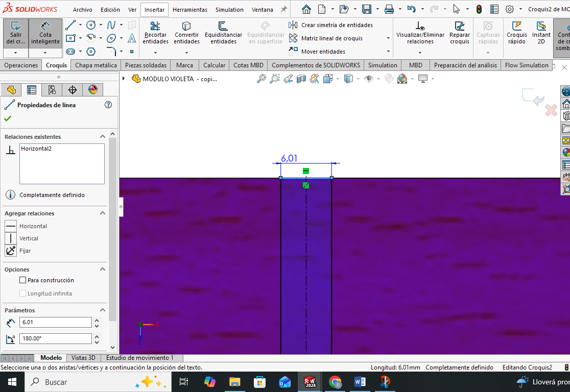Collapse Agregar relaciones section
Screen dimensions: 570x392
[103, 213]
